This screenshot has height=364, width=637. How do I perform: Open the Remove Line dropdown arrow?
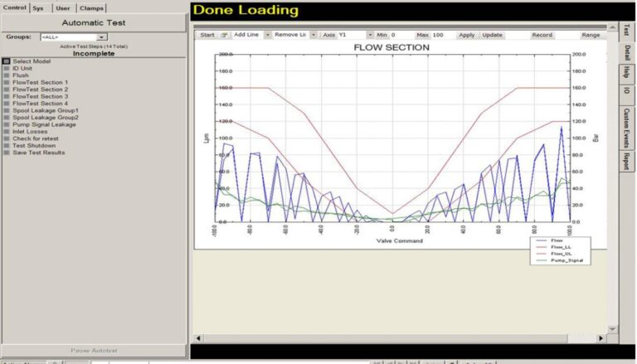tap(314, 35)
